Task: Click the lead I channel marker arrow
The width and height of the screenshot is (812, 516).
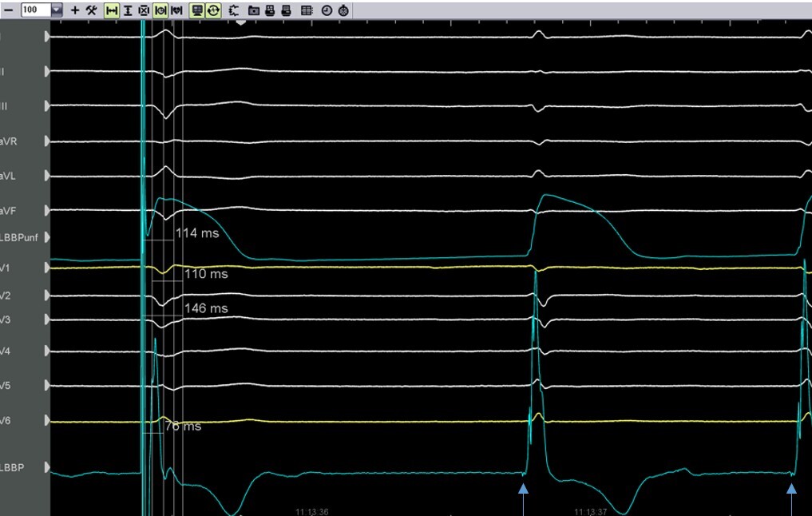Action: (47, 37)
